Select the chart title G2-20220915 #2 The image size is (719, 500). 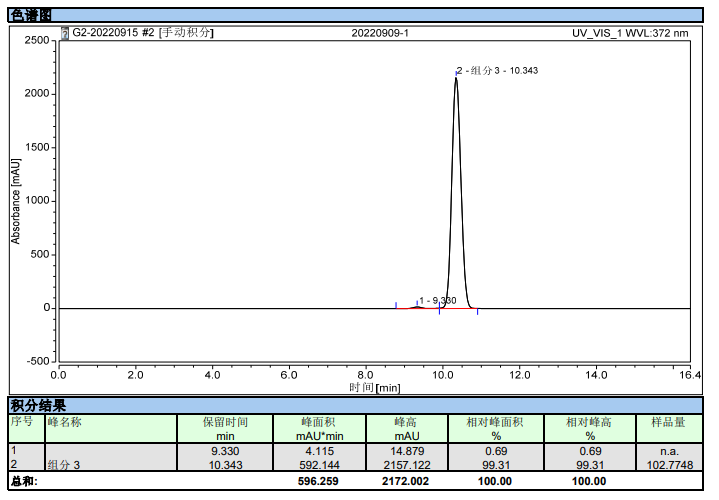(114, 33)
